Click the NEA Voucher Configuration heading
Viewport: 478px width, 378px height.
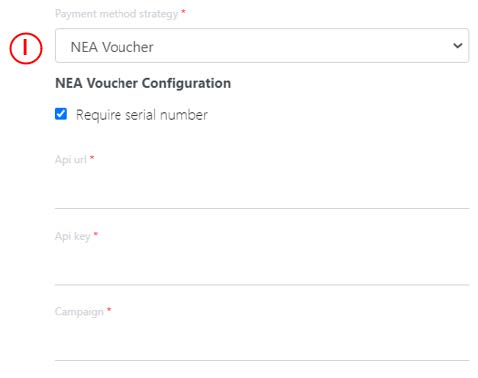(x=143, y=83)
